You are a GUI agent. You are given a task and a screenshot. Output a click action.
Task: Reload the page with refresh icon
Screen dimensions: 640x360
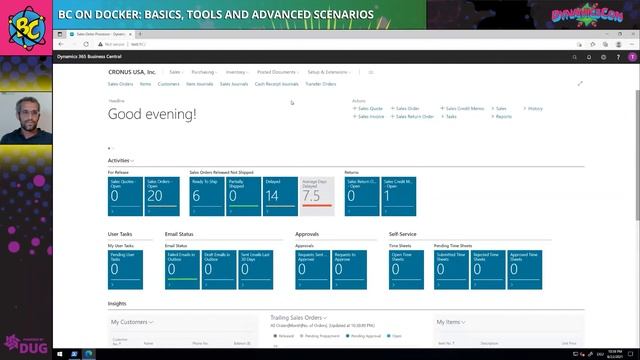click(86, 44)
